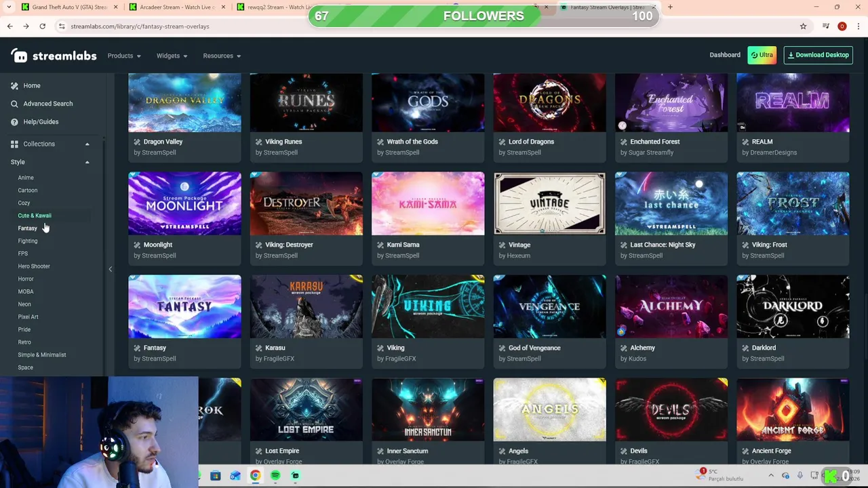
Task: Click the package icon beside Last Chance: Night Sky
Action: coord(624,245)
